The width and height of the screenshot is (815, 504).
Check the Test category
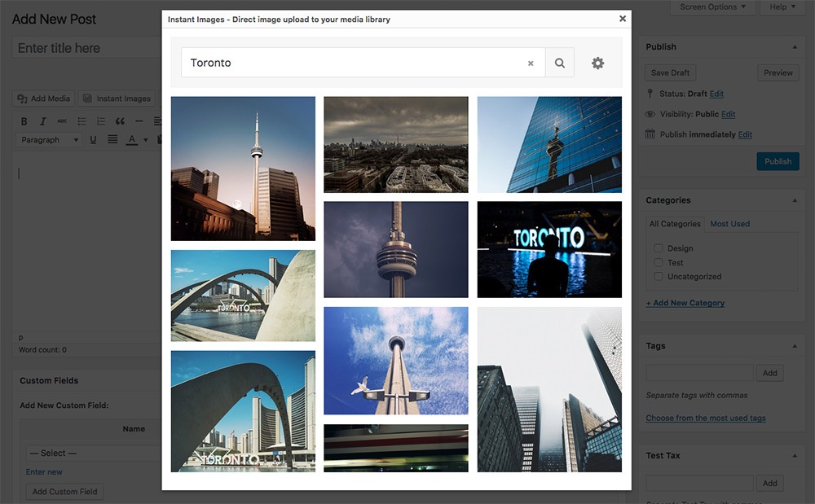click(x=659, y=262)
